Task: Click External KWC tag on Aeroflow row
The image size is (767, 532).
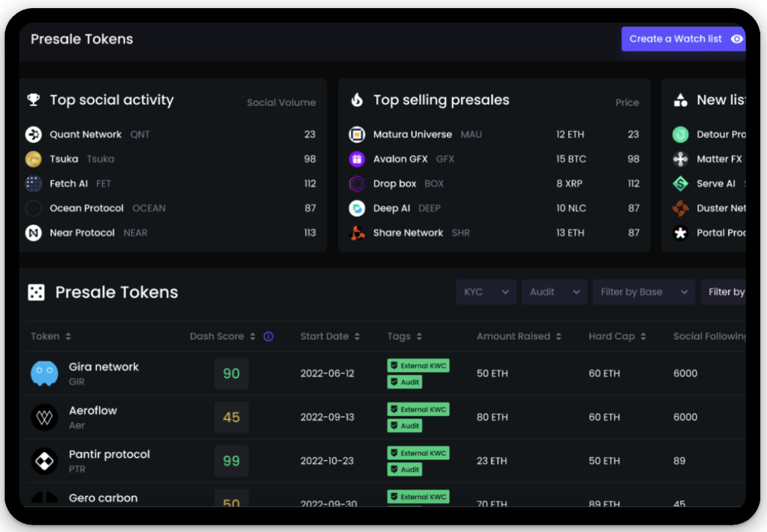Action: coord(418,409)
